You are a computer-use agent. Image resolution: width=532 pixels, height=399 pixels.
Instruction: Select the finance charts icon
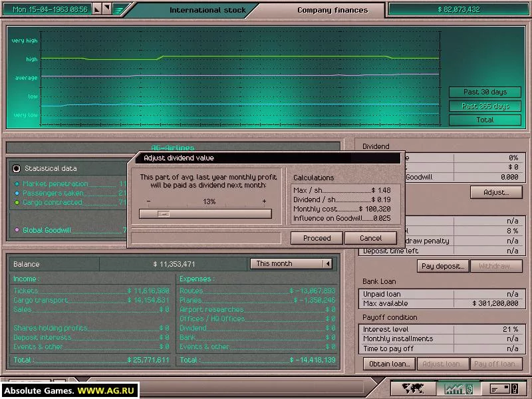[x=459, y=388]
